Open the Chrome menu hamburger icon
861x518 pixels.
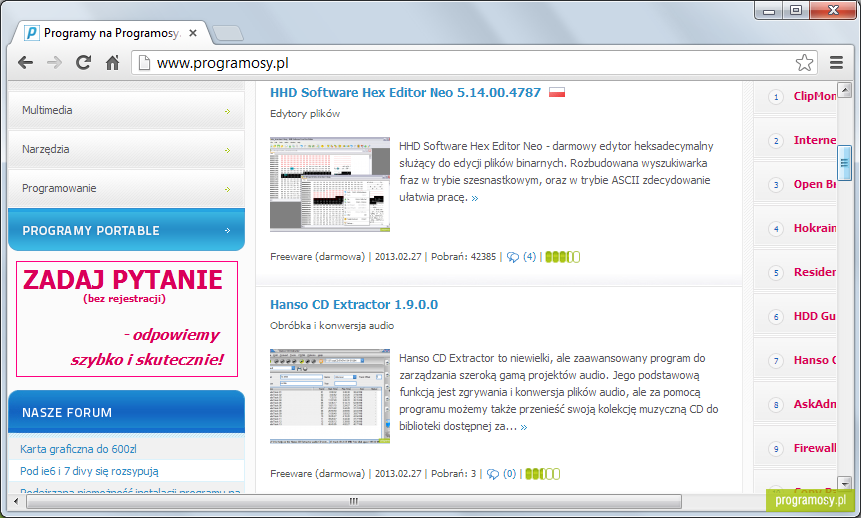(x=836, y=63)
